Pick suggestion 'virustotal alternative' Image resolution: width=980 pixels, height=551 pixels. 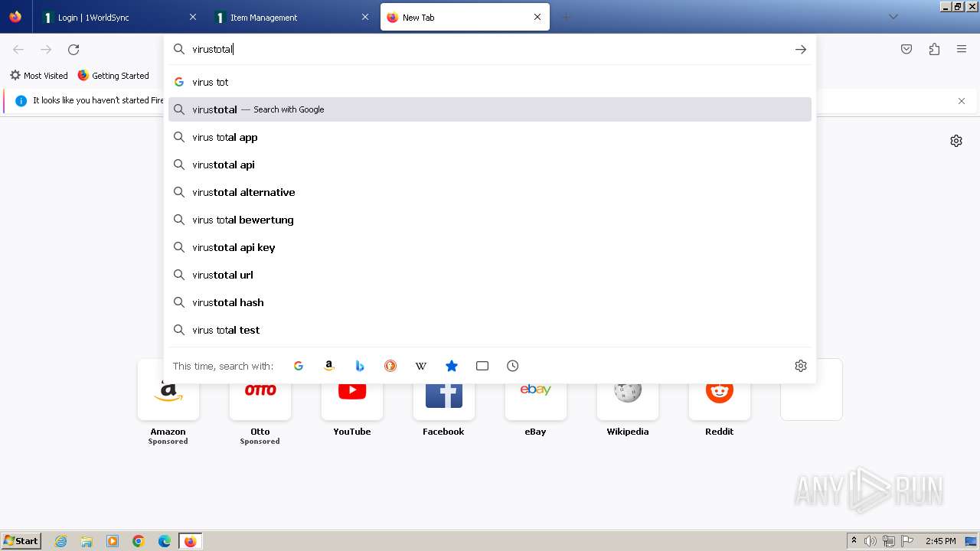coord(490,192)
